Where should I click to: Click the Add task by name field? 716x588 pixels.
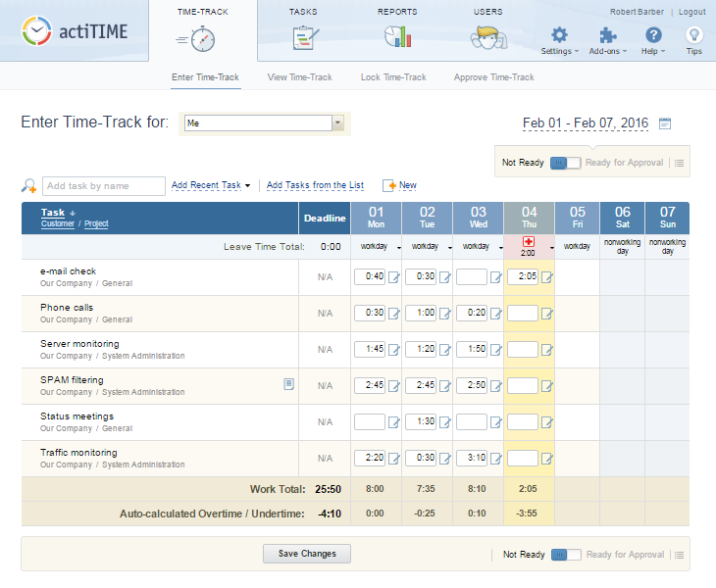[x=104, y=186]
